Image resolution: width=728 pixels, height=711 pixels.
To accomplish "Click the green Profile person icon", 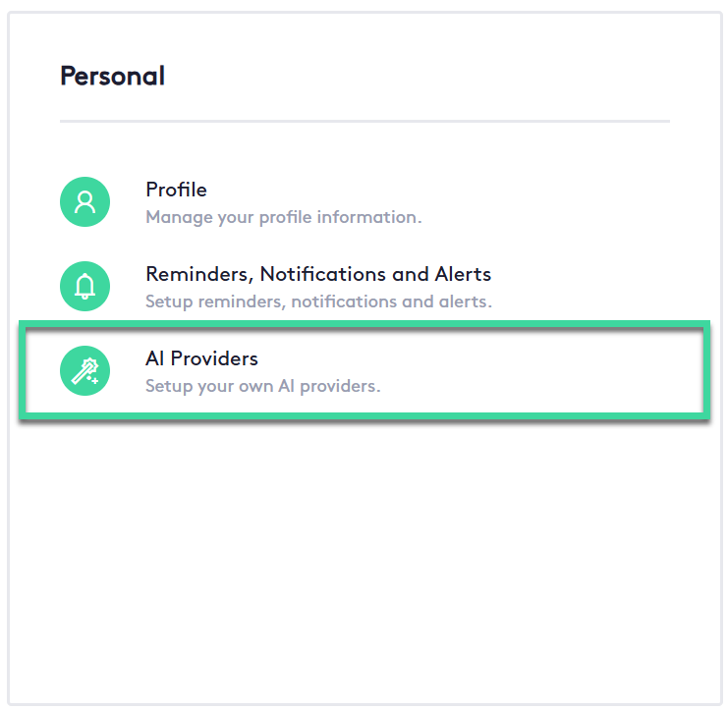I will pos(85,202).
